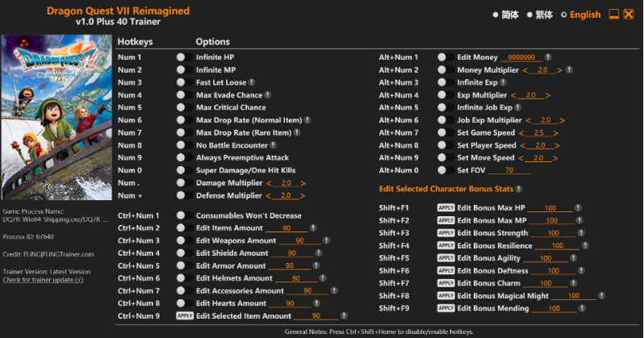
Task: Click info icon beside Edit Bonus Max HP
Action: (578, 208)
